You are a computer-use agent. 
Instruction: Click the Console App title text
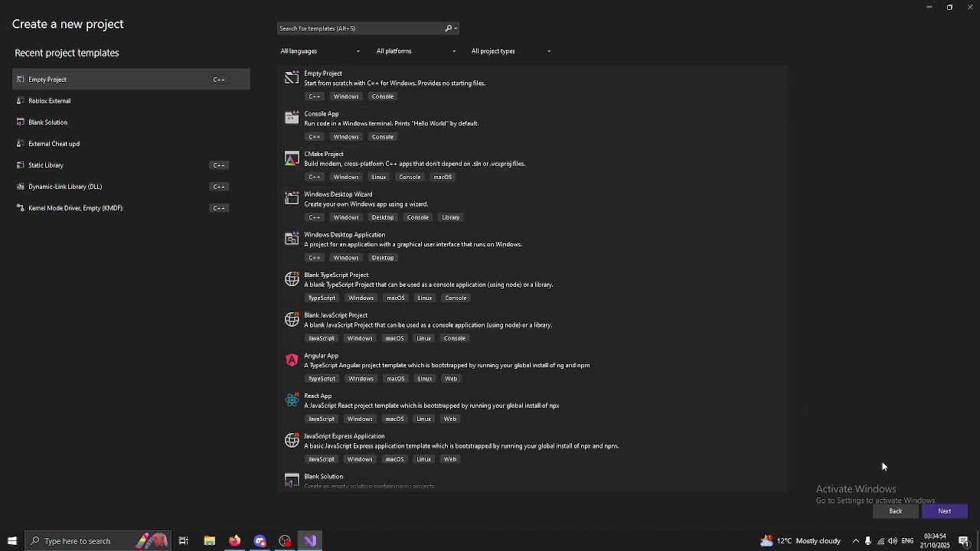click(x=322, y=114)
